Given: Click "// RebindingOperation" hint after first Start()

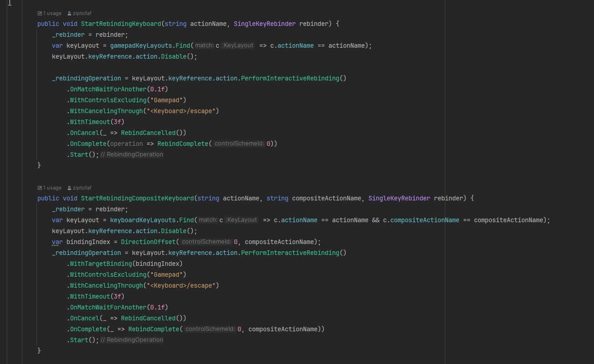Looking at the screenshot, I should (132, 155).
